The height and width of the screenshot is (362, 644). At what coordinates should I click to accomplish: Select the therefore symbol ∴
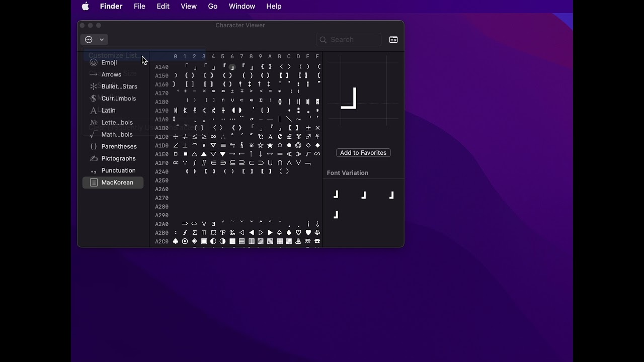[223, 137]
